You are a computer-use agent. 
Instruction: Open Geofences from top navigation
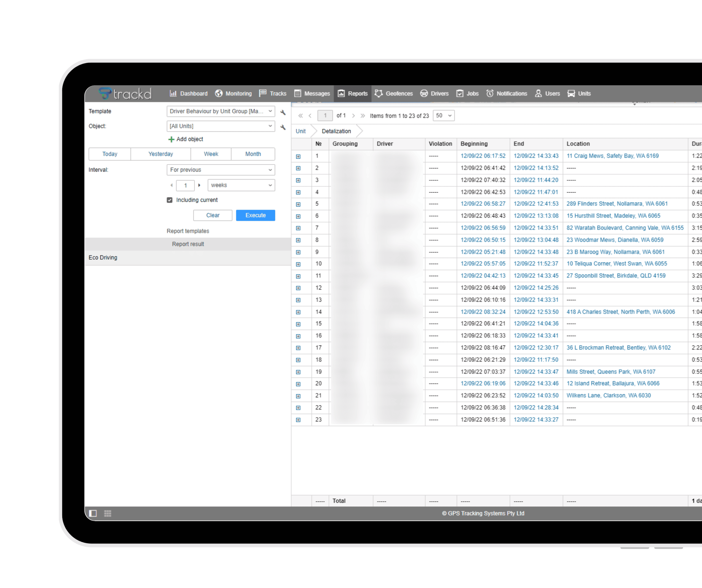coord(394,93)
